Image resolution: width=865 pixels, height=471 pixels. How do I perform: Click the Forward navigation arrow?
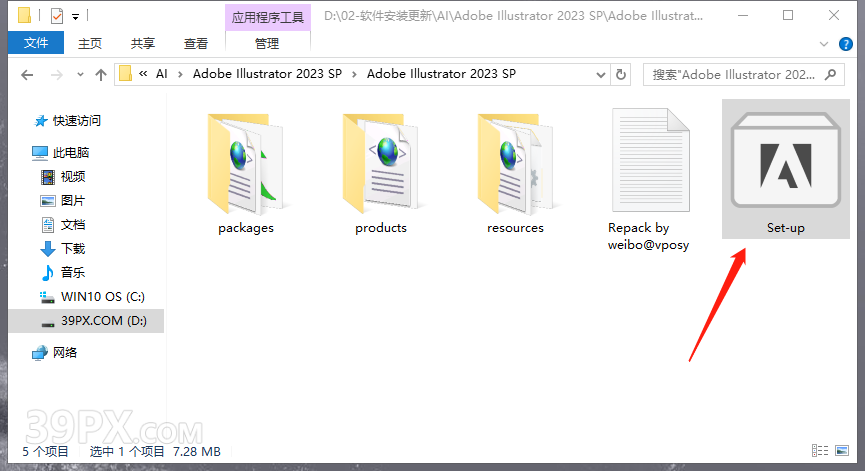point(57,75)
